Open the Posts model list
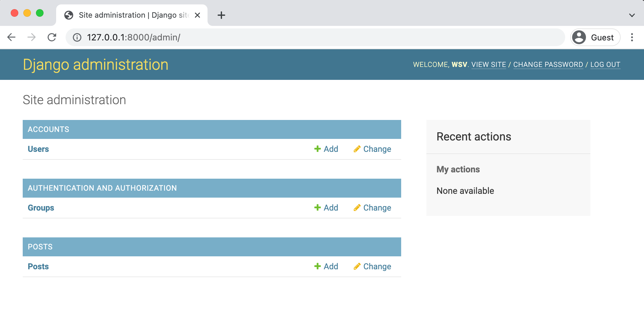Viewport: 644px width, 310px height. (x=38, y=266)
